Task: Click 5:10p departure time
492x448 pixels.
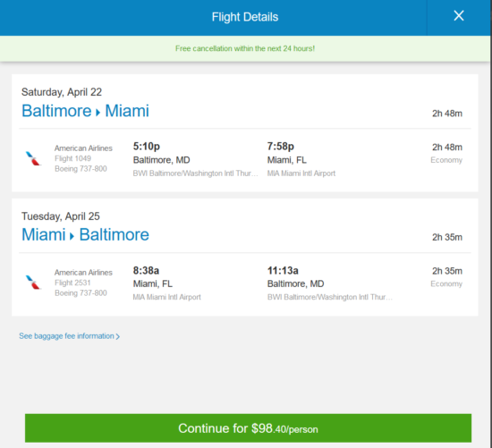Action: click(x=146, y=146)
